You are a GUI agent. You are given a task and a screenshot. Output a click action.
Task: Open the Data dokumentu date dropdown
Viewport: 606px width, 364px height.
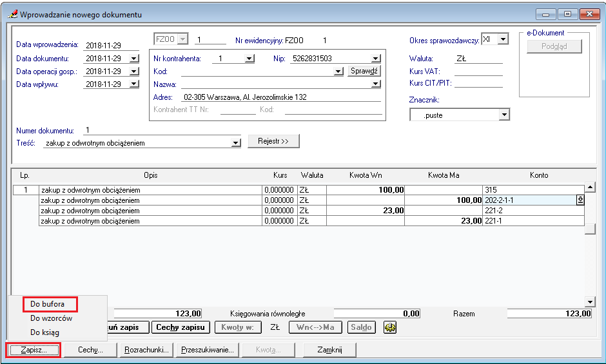[x=134, y=59]
